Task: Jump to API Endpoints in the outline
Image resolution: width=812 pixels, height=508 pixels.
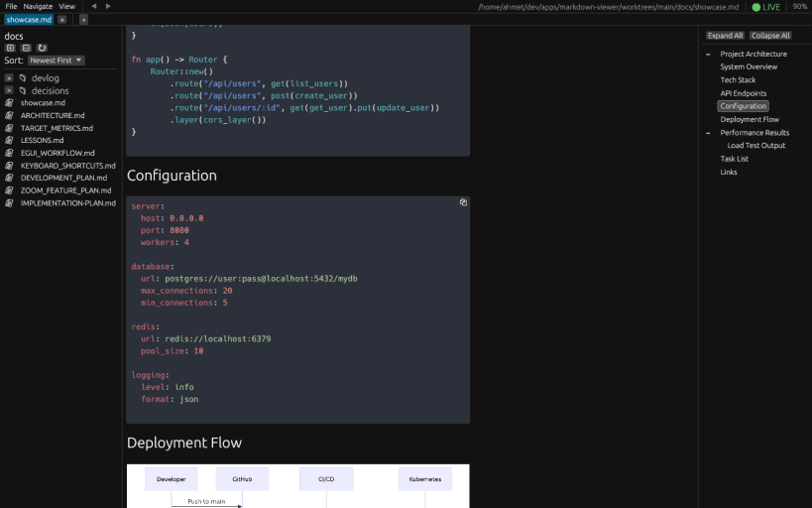Action: click(x=744, y=93)
